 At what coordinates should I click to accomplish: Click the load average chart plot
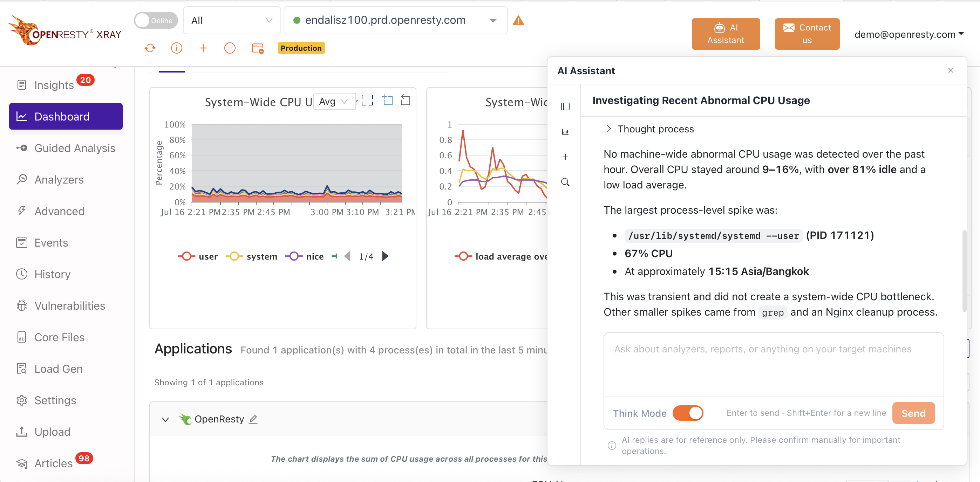point(502,163)
